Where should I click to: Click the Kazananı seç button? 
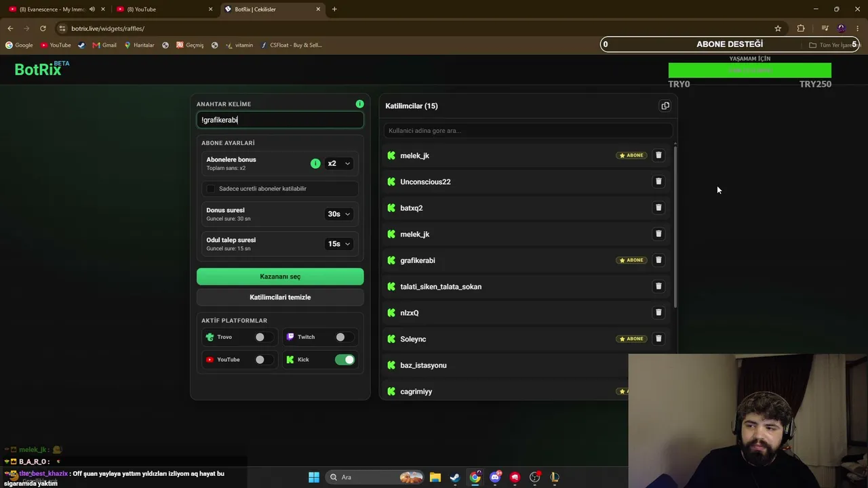coord(280,277)
